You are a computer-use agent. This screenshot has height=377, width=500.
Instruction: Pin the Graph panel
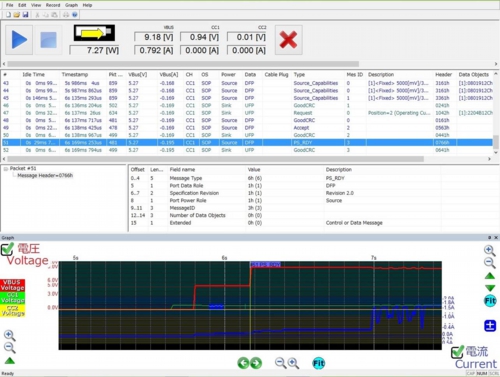(x=489, y=238)
